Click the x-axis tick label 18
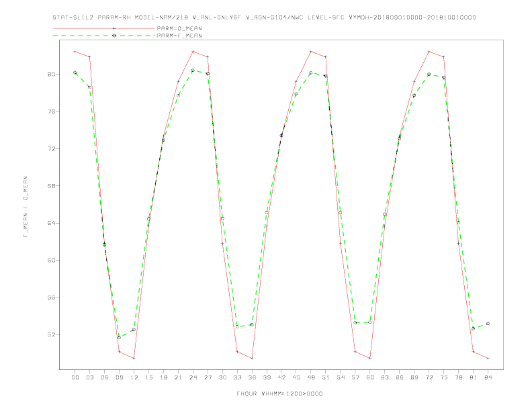The image size is (532, 411). pyautogui.click(x=163, y=377)
